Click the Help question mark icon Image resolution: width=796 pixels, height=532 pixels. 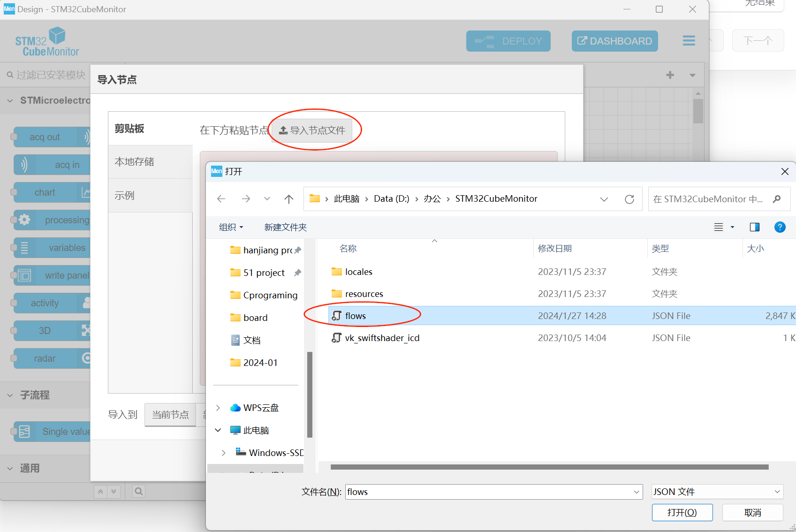point(780,227)
